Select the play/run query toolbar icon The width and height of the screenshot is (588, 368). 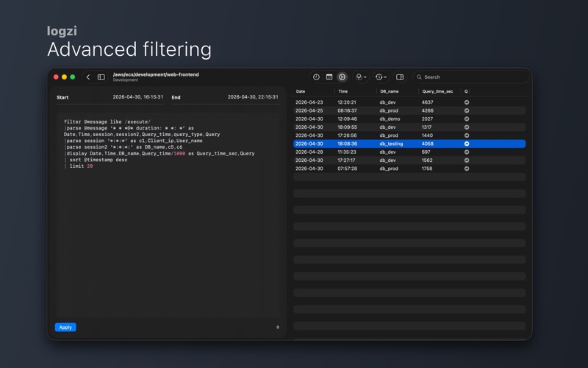coord(342,77)
